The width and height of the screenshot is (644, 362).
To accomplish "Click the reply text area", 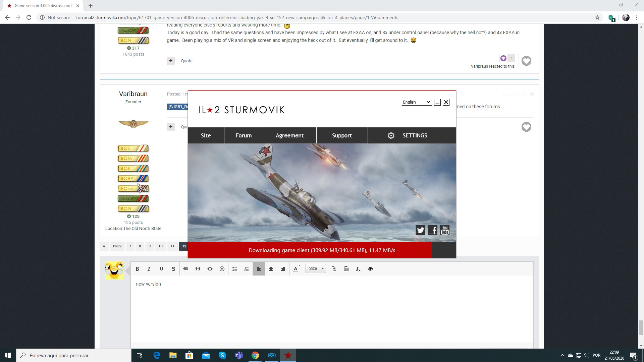I will [x=331, y=308].
